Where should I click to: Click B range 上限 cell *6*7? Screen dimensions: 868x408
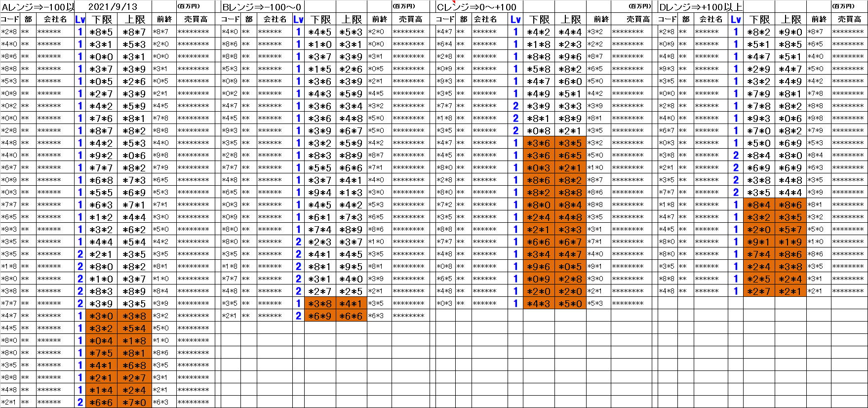pyautogui.click(x=352, y=130)
